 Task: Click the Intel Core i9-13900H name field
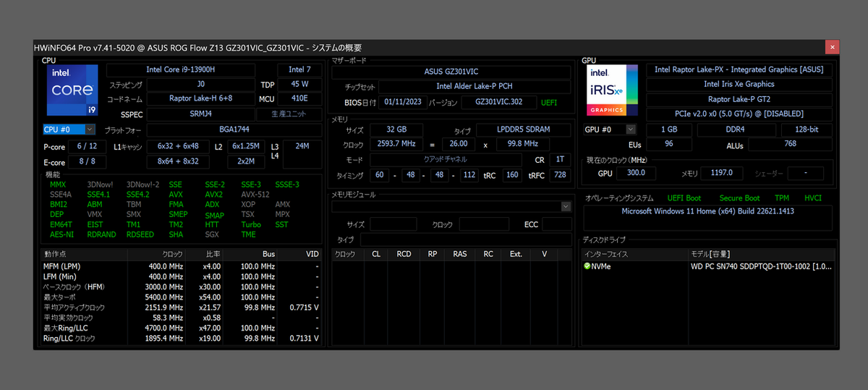point(181,70)
